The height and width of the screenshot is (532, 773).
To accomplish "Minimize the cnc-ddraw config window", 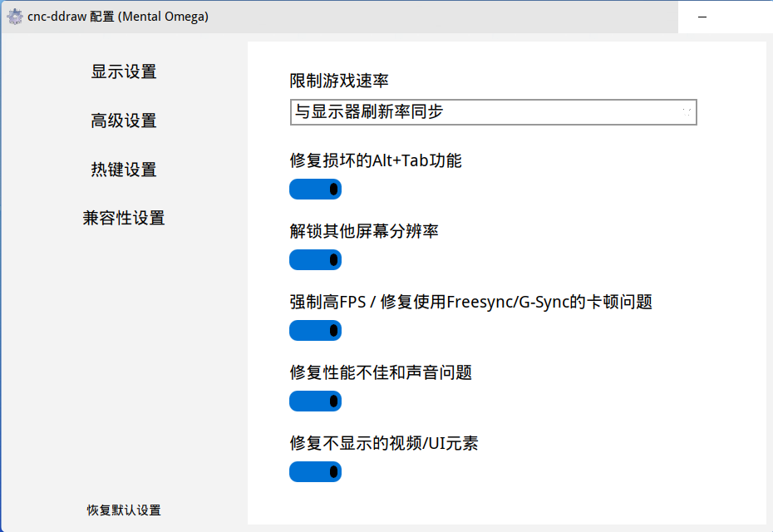I will [702, 17].
